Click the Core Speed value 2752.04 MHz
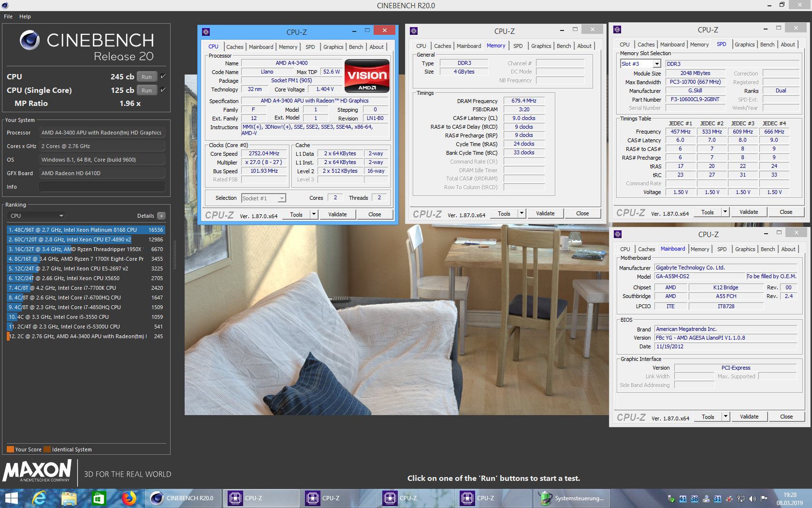The image size is (812, 508). (x=264, y=153)
